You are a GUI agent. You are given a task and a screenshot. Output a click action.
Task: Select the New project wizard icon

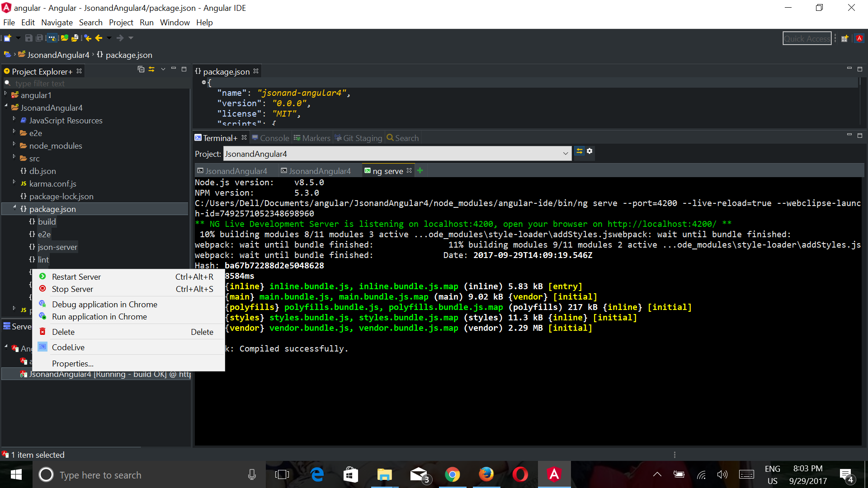coord(7,38)
